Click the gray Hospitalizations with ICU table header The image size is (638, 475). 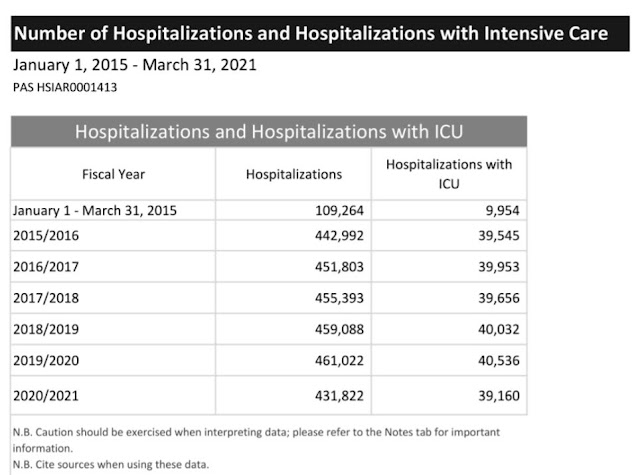coord(269,131)
